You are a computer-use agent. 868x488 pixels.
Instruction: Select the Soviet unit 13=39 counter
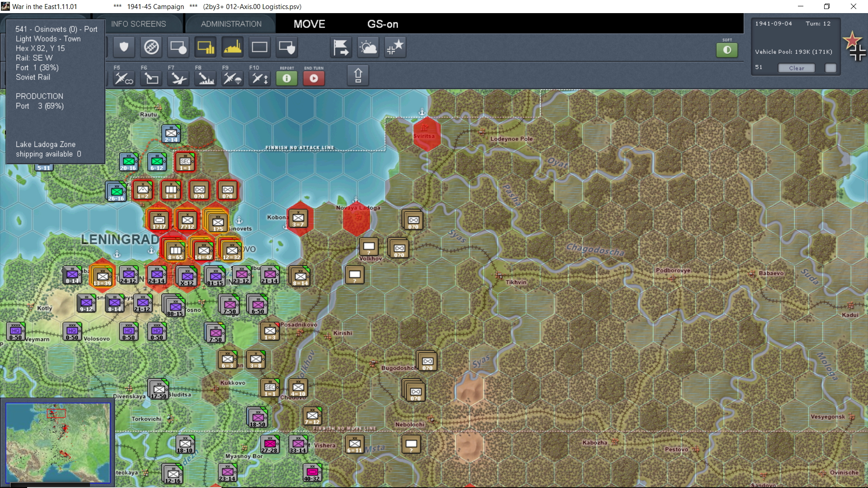point(102,277)
